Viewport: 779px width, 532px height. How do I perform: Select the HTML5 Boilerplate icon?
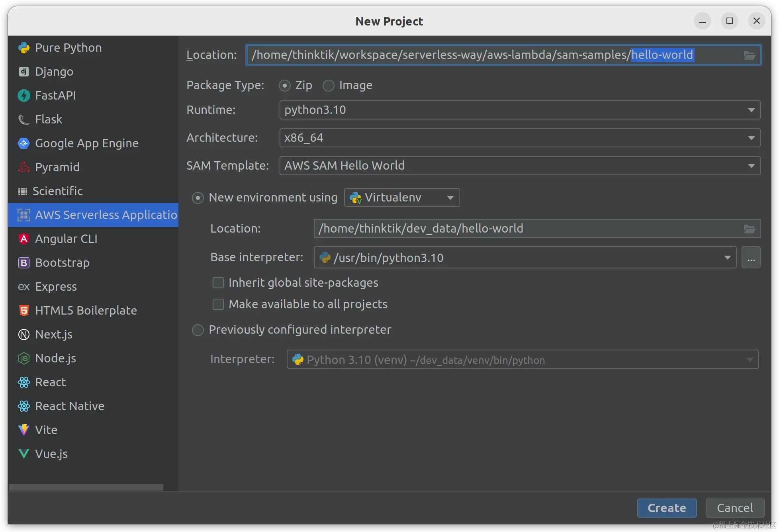pos(24,311)
